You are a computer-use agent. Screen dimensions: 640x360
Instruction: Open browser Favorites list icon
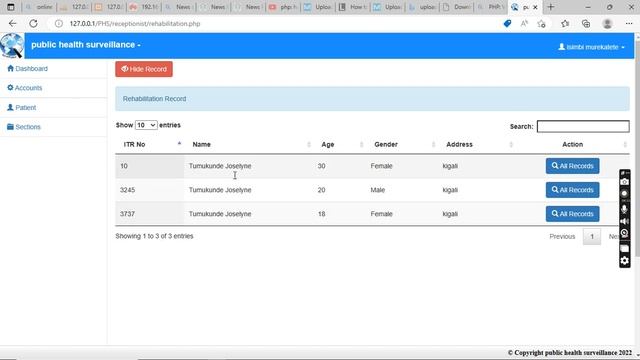pyautogui.click(x=565, y=24)
